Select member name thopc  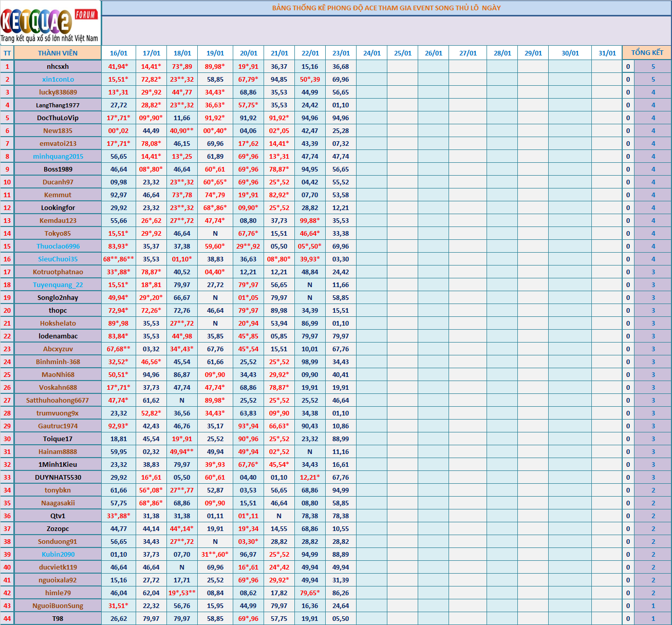[x=58, y=310]
